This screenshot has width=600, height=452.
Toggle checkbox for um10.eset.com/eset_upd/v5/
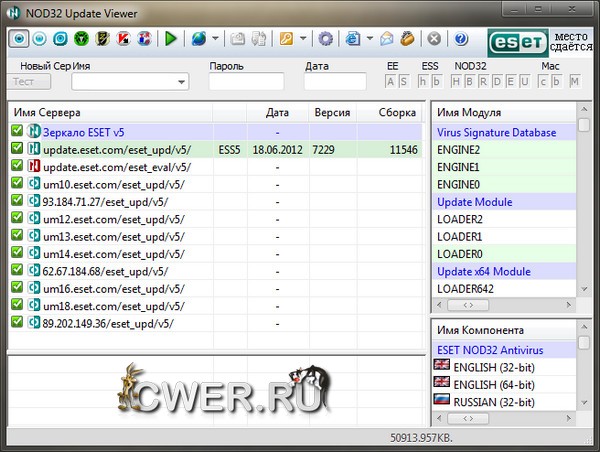[x=17, y=184]
